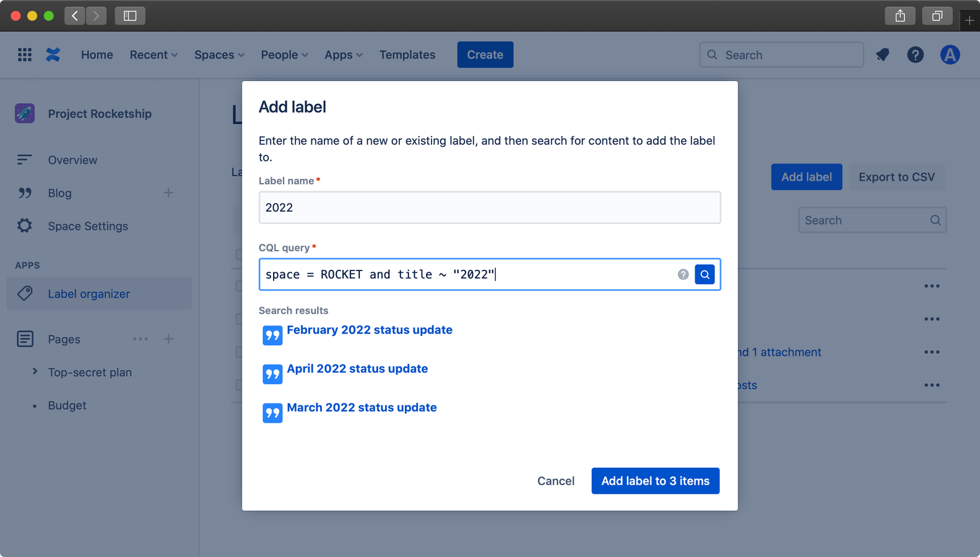The height and width of the screenshot is (557, 980).
Task: Click the CQL query help icon
Action: click(x=683, y=274)
